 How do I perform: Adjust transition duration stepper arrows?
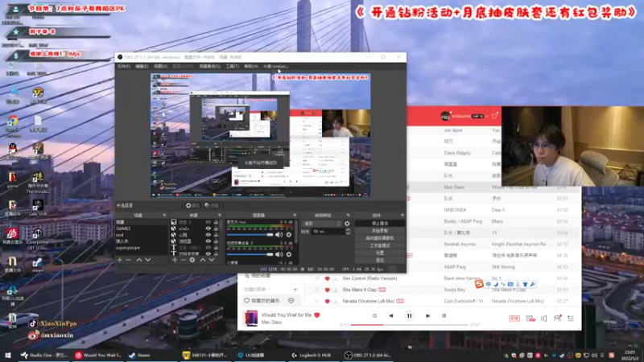coord(348,232)
